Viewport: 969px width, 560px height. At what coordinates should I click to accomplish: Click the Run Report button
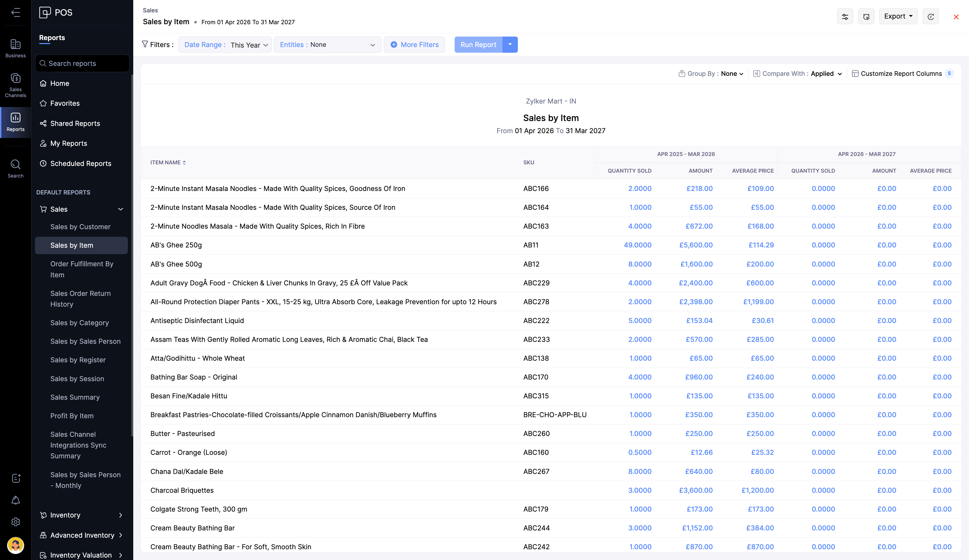coord(478,45)
